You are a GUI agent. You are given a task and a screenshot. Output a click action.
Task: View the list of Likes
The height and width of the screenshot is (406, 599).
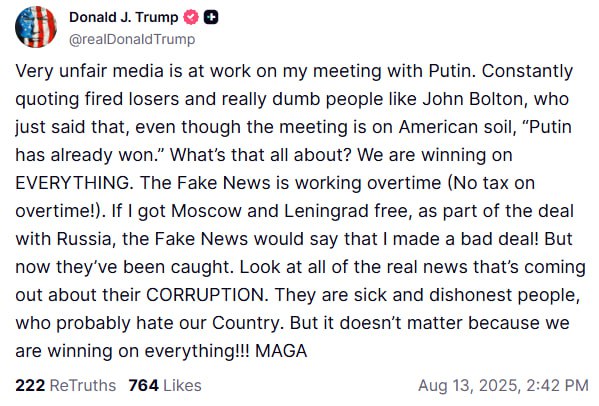(x=165, y=385)
